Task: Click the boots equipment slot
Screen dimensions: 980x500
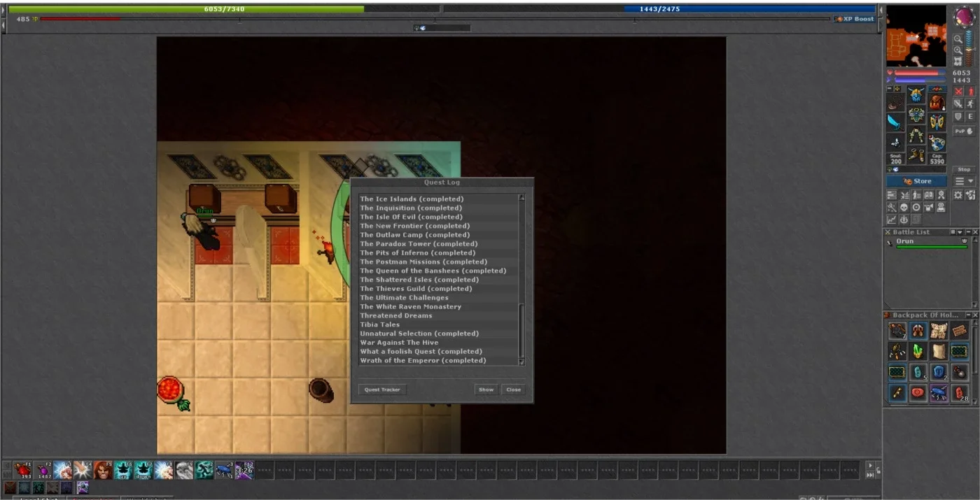Action: point(916,155)
